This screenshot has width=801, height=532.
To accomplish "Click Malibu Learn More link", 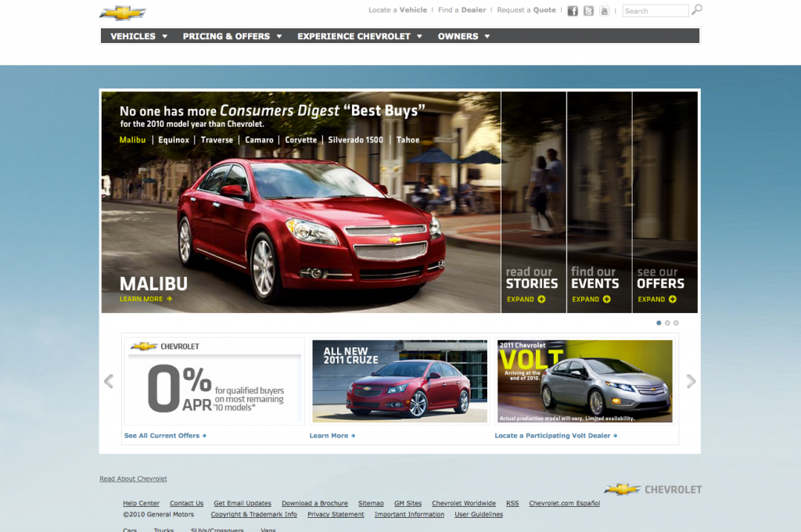I will tap(145, 299).
